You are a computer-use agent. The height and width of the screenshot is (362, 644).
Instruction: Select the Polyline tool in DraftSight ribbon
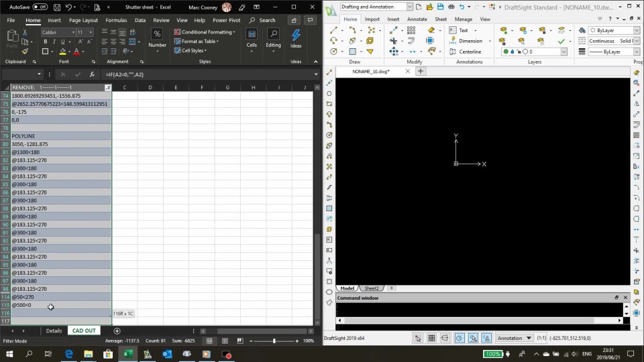352,30
